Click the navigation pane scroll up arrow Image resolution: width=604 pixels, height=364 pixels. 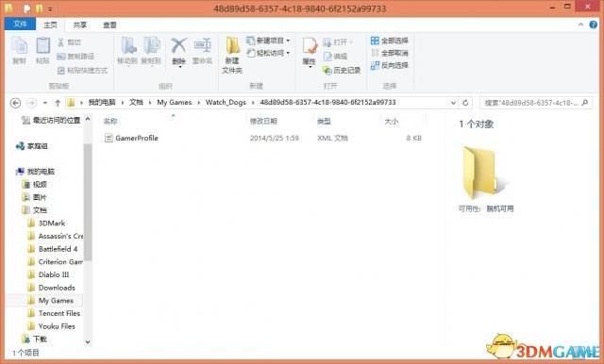[x=88, y=119]
